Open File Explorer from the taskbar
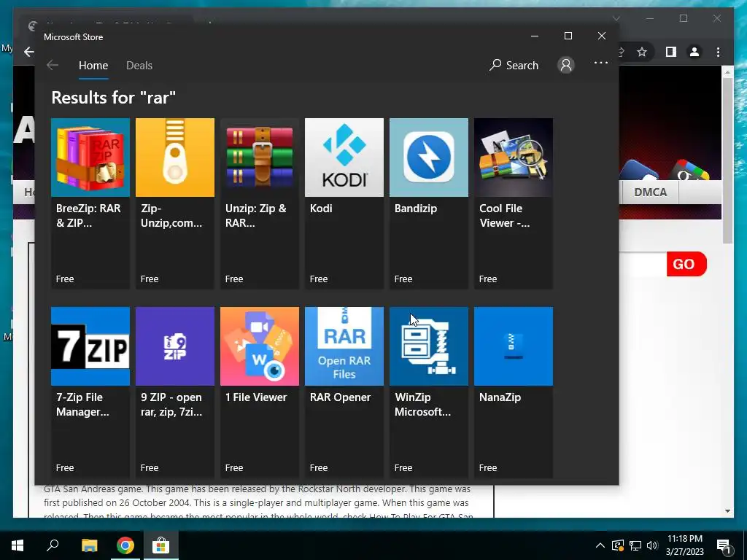 pos(89,545)
